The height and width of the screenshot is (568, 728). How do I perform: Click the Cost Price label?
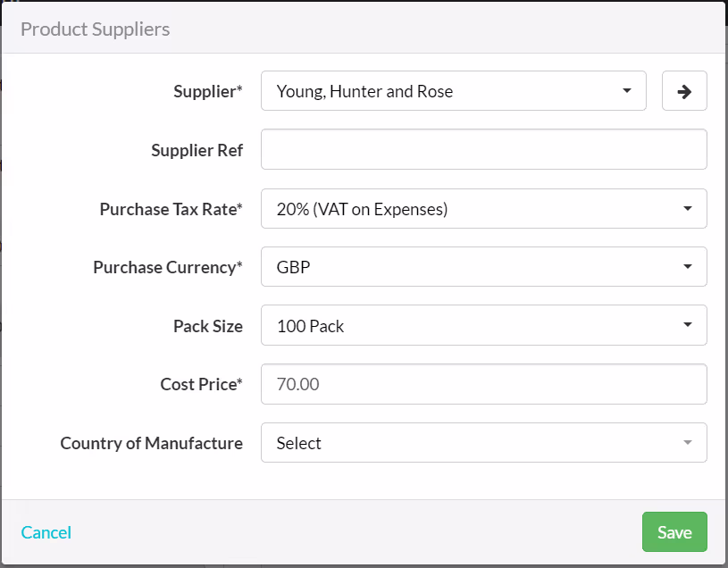coord(202,384)
